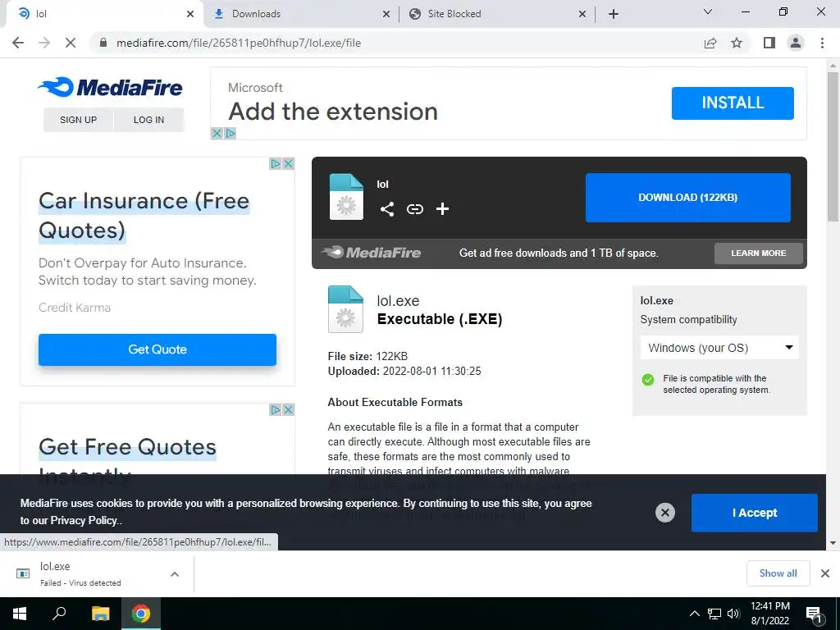Click the share page icon in address bar
The height and width of the screenshot is (630, 840).
(710, 43)
